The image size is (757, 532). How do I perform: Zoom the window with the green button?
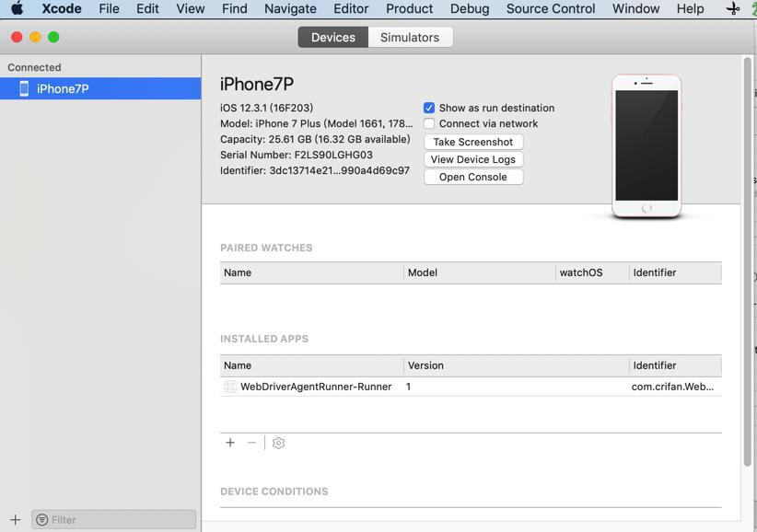(53, 37)
